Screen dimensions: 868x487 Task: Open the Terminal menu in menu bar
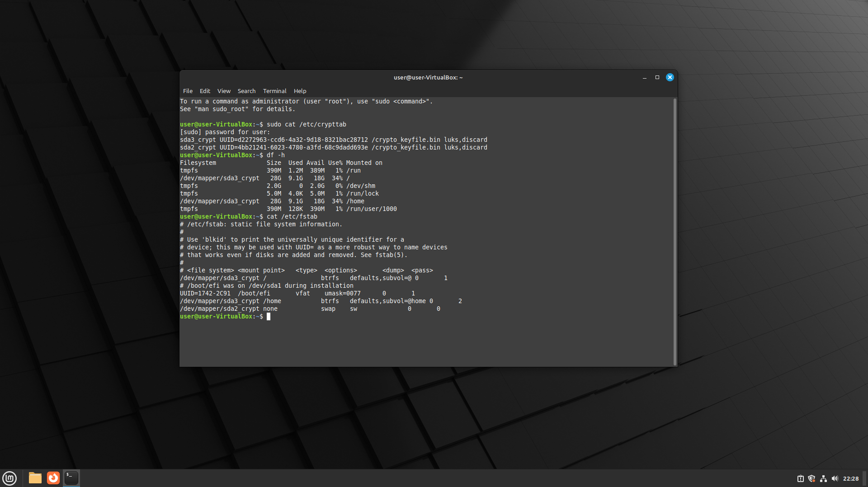pyautogui.click(x=275, y=91)
